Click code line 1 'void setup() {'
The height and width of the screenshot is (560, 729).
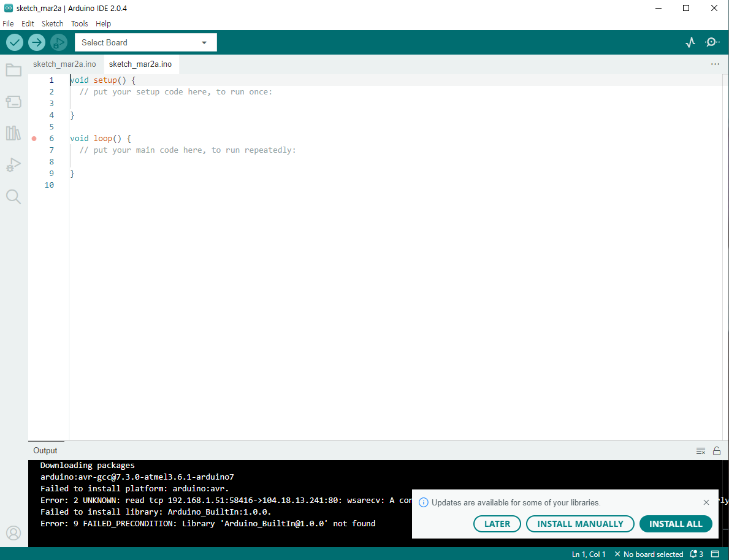103,80
